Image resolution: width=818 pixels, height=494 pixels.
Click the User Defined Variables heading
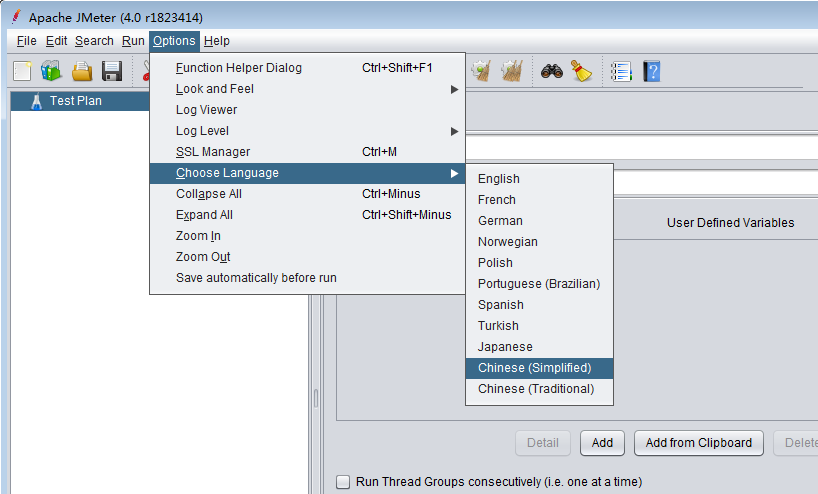coord(730,223)
